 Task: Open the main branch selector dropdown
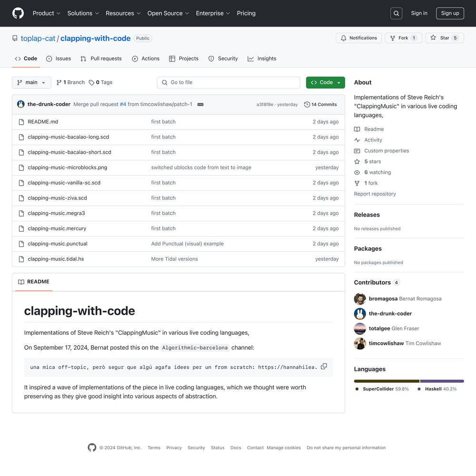pyautogui.click(x=31, y=82)
